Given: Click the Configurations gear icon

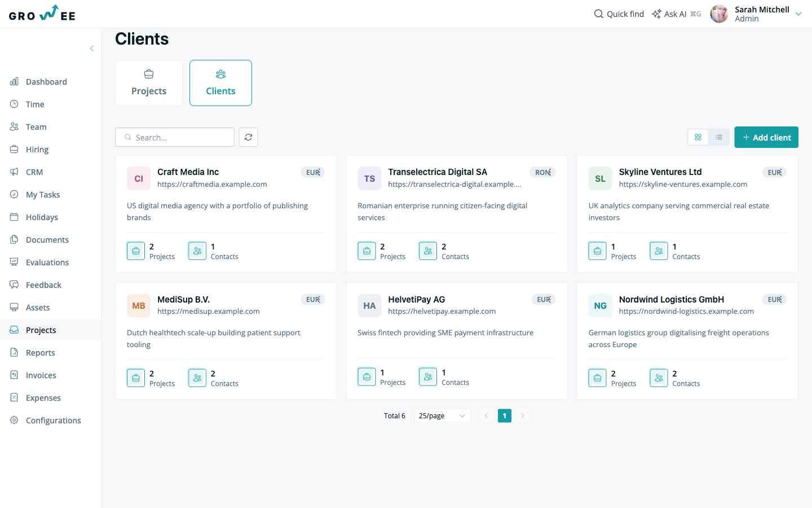Looking at the screenshot, I should (14, 420).
